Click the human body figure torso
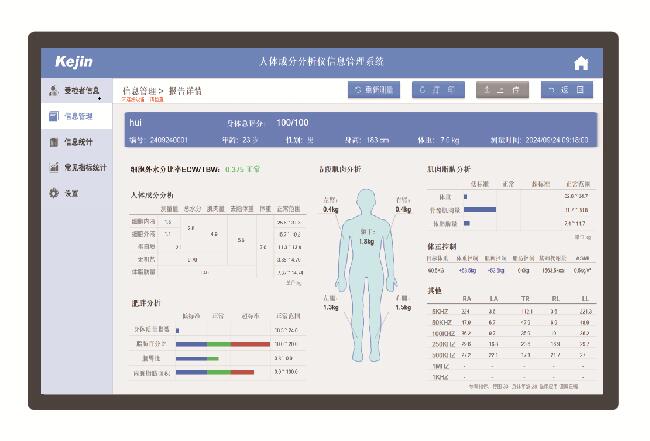Image resolution: width=650 pixels, height=441 pixels. [366, 248]
